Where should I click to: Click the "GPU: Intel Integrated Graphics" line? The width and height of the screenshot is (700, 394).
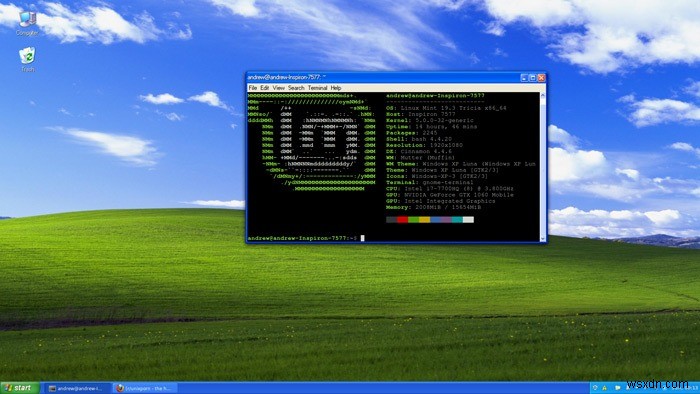pyautogui.click(x=441, y=201)
